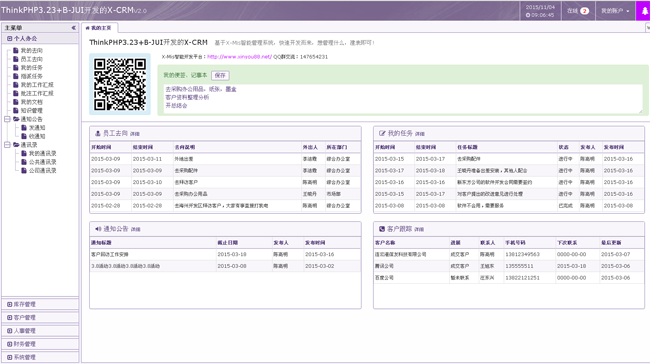Screen dimensions: 650x364
Task: Click document icon beside 我的文档
Action: coord(15,102)
